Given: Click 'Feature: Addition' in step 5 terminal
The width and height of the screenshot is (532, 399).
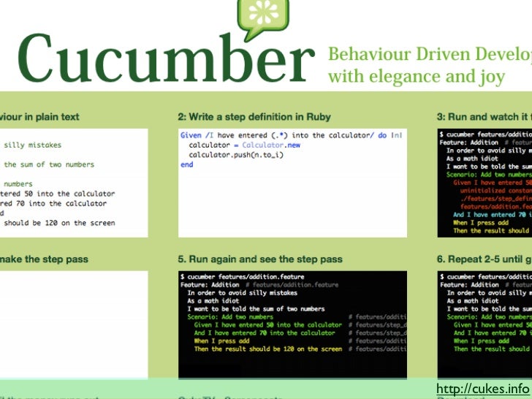Looking at the screenshot, I should click(x=210, y=285).
